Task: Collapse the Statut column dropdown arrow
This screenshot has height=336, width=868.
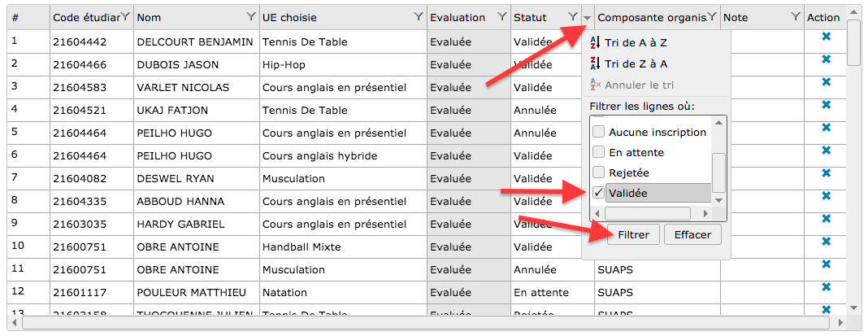Action: (587, 17)
